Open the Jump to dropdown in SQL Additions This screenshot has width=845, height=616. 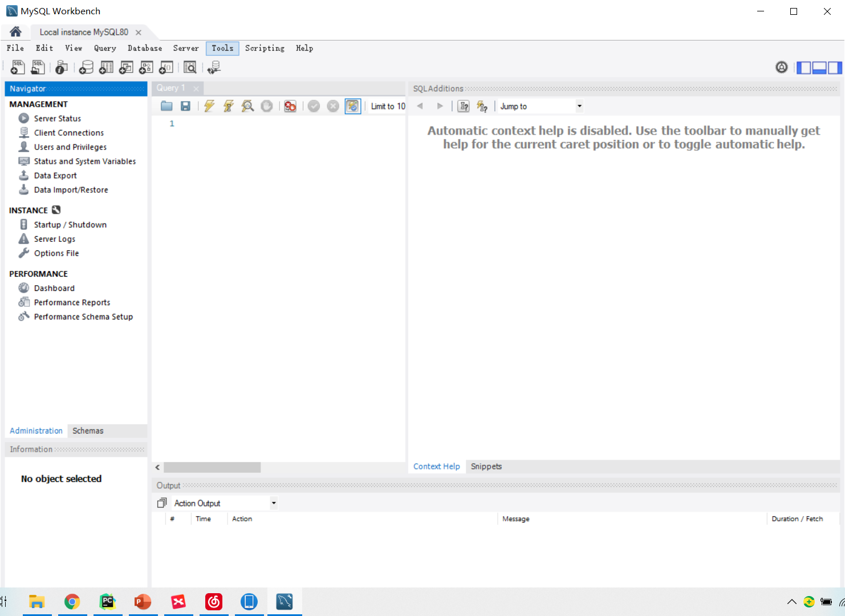tap(579, 106)
